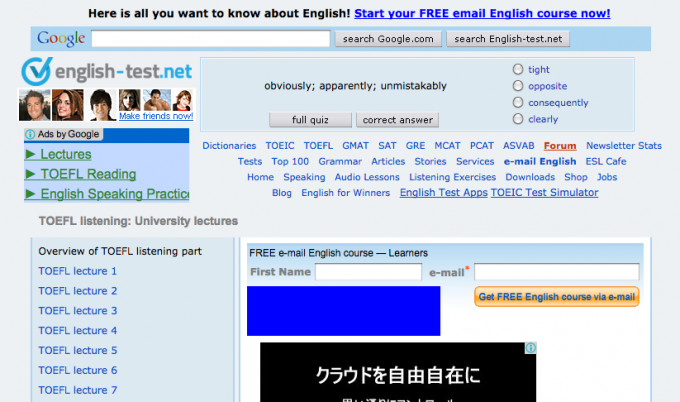680x402 pixels.
Task: Go to the Home menu item
Action: tap(260, 177)
